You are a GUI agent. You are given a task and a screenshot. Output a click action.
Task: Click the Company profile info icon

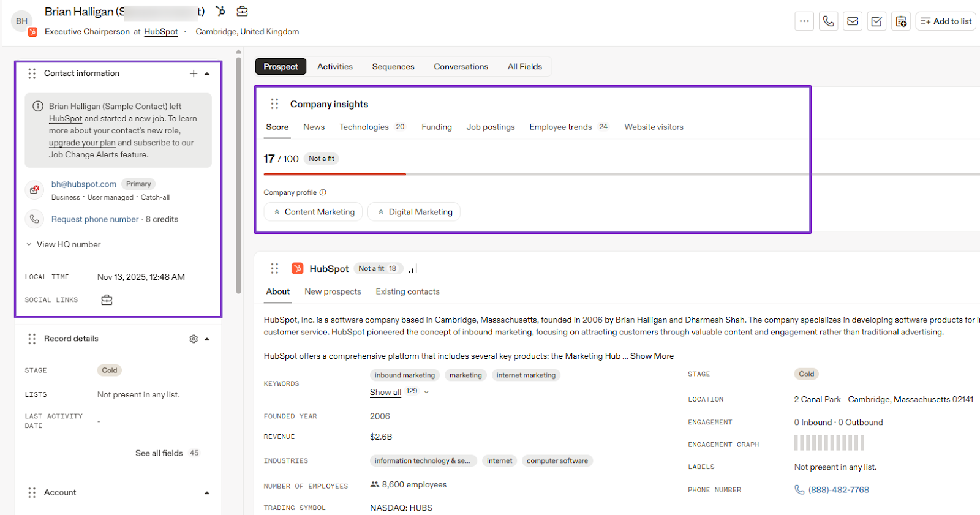(323, 192)
